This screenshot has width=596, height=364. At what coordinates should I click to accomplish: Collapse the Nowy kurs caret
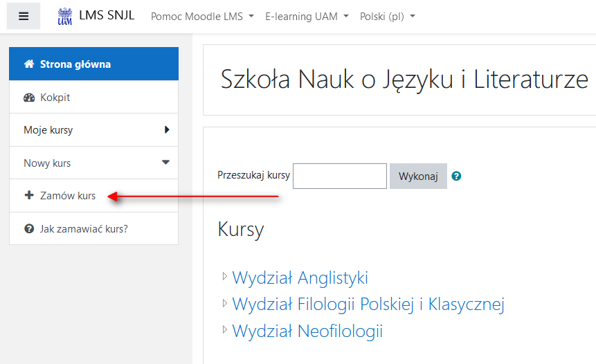(165, 162)
